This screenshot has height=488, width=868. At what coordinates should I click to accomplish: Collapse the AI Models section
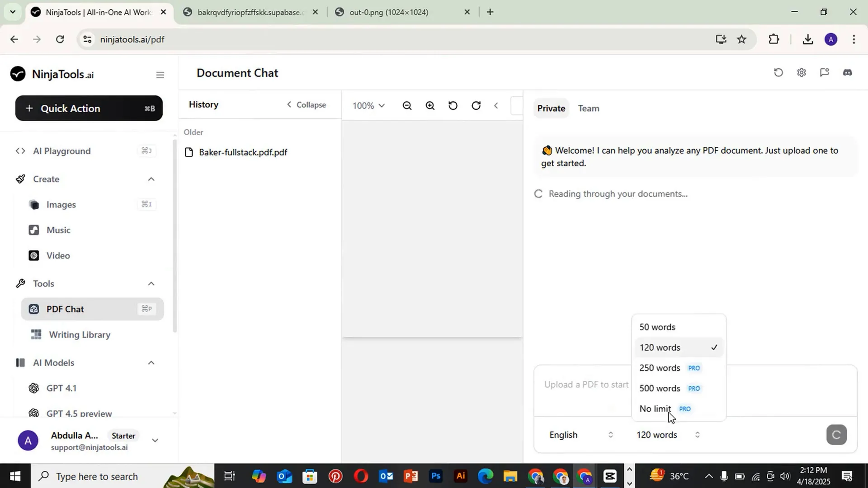click(x=151, y=363)
